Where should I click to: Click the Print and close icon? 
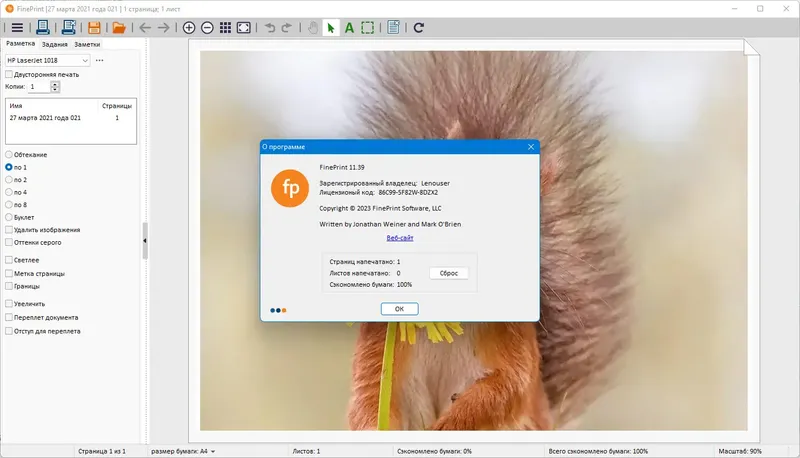(68, 28)
